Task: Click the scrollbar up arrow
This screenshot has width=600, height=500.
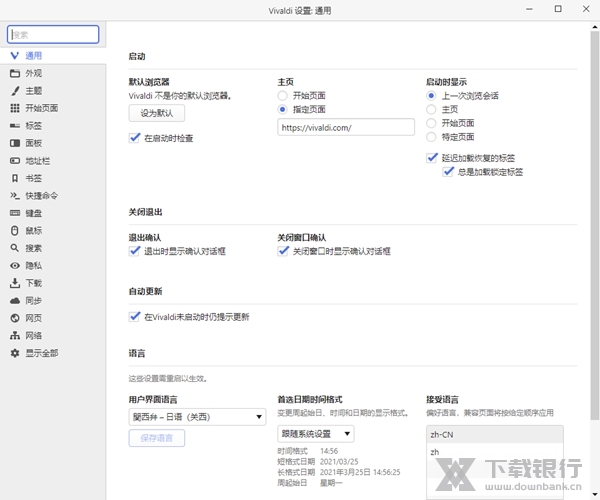Action: (595, 27)
